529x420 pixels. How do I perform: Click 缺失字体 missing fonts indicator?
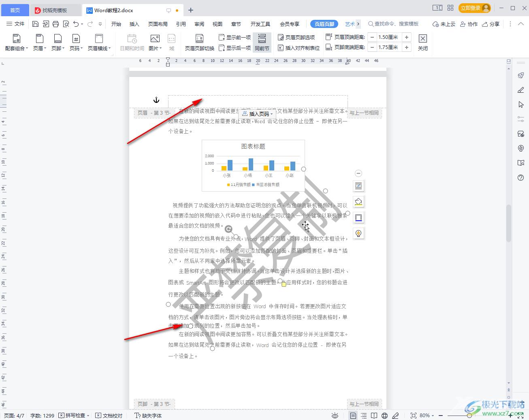(x=148, y=416)
